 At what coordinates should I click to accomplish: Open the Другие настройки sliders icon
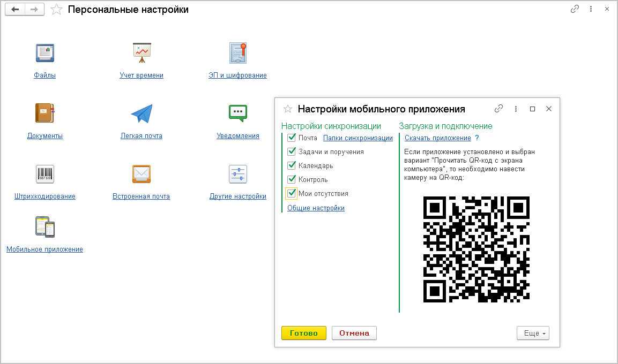237,174
